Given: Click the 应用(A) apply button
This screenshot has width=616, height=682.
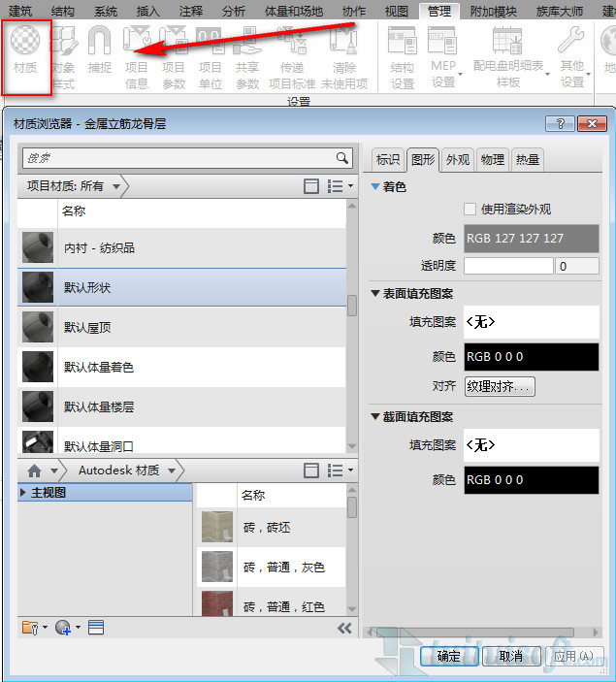Looking at the screenshot, I should coord(574,656).
